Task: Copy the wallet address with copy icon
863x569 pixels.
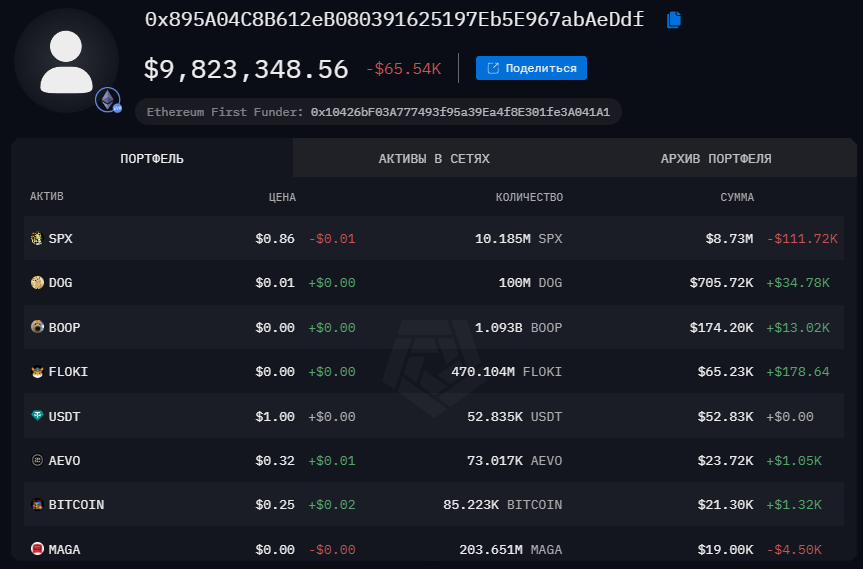Action: (674, 20)
